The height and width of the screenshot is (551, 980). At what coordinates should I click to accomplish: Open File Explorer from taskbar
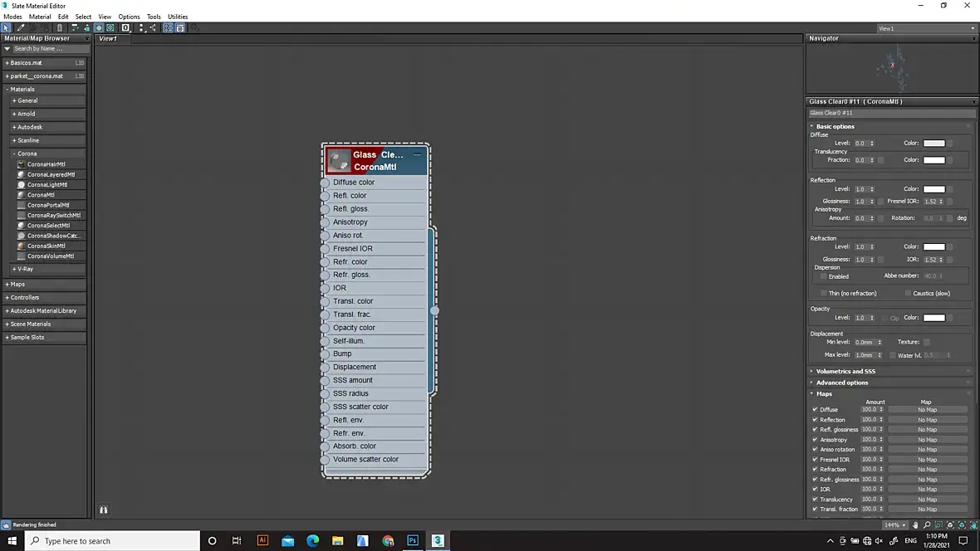337,541
